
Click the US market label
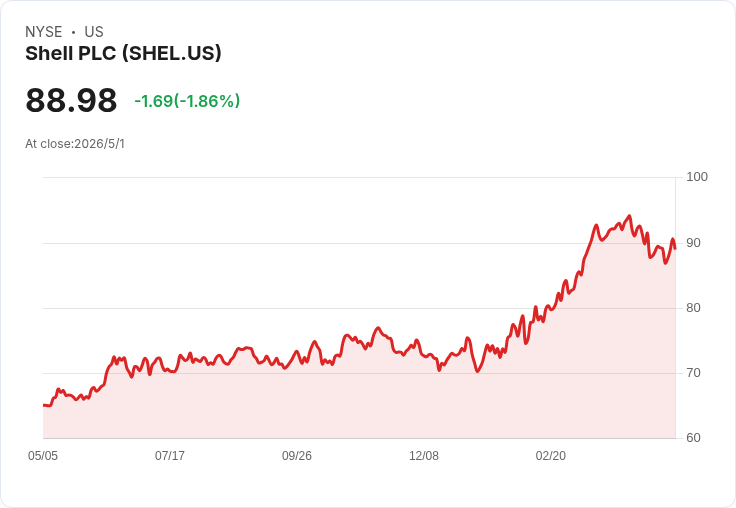94,32
